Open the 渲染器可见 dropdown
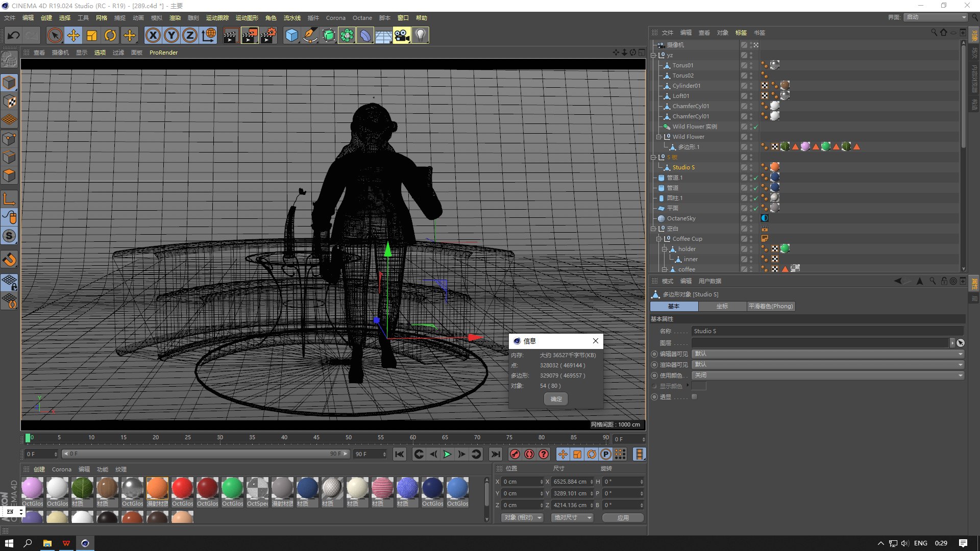The image size is (980, 551). click(x=828, y=365)
